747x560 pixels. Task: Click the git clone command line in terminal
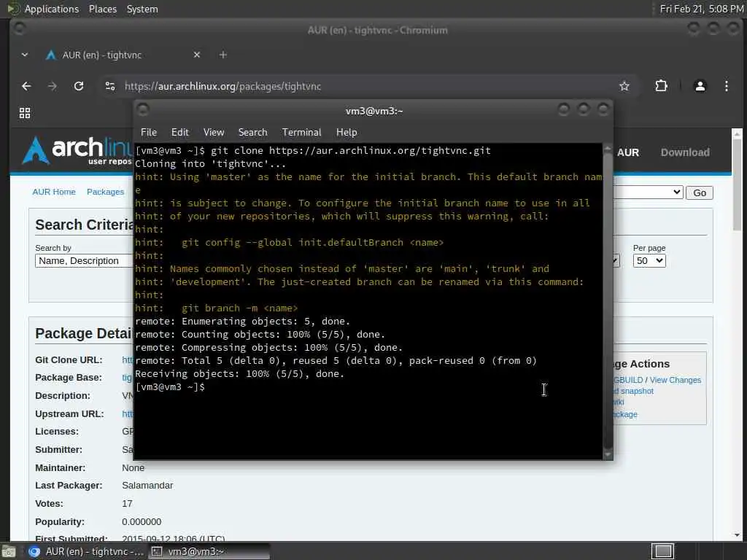click(313, 151)
